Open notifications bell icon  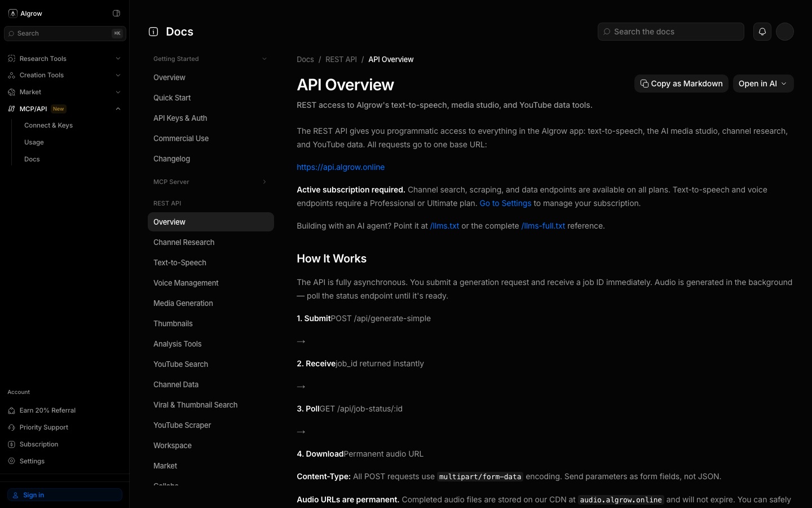point(762,32)
